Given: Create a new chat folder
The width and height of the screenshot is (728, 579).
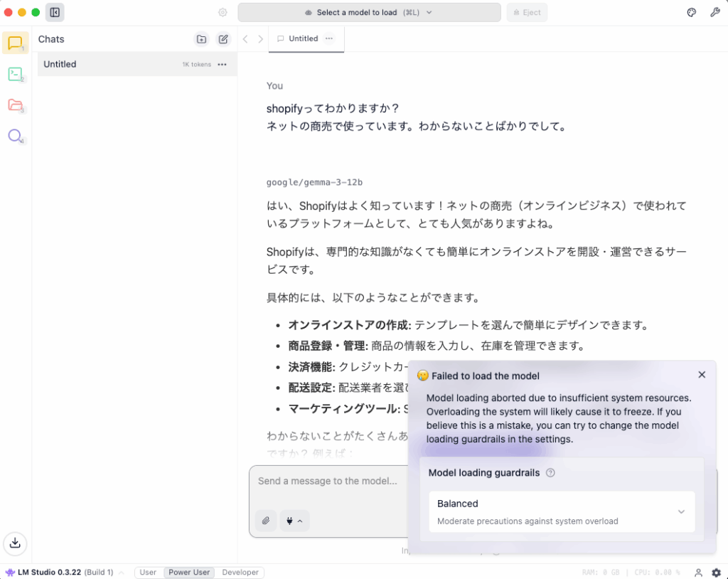Looking at the screenshot, I should point(202,39).
